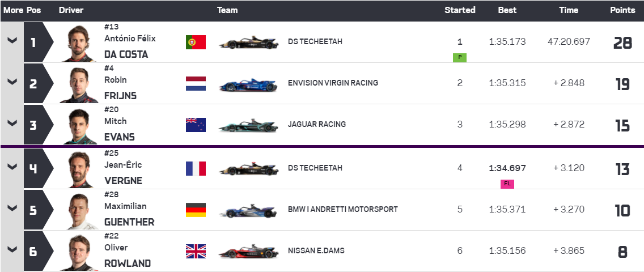The width and height of the screenshot is (644, 272).
Task: Click the Portugal flag icon
Action: [x=196, y=42]
